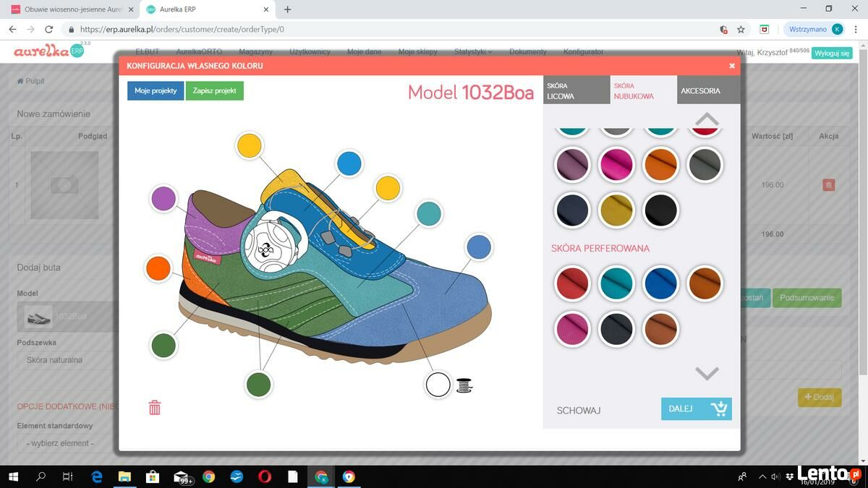Open Opera from the Windows taskbar
Viewport: 868px width, 488px height.
pos(265,476)
